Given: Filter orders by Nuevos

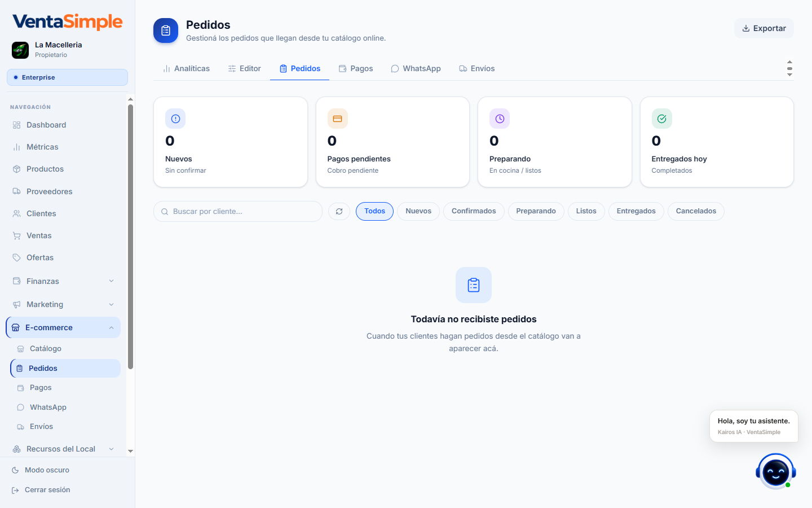Looking at the screenshot, I should (418, 211).
